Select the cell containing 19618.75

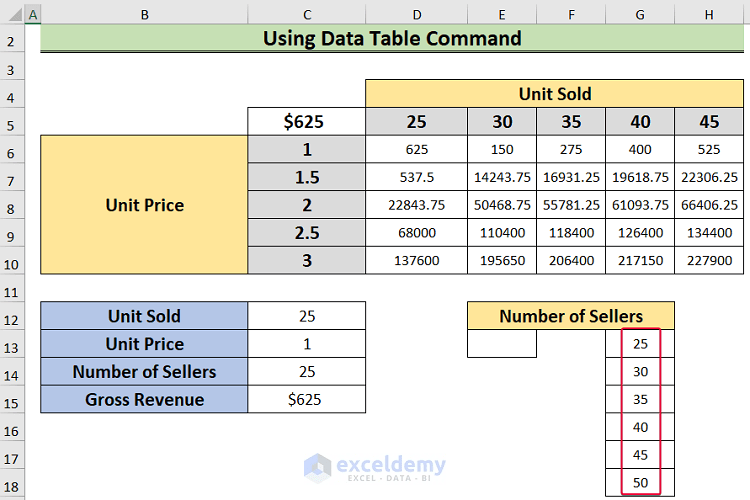click(x=640, y=177)
